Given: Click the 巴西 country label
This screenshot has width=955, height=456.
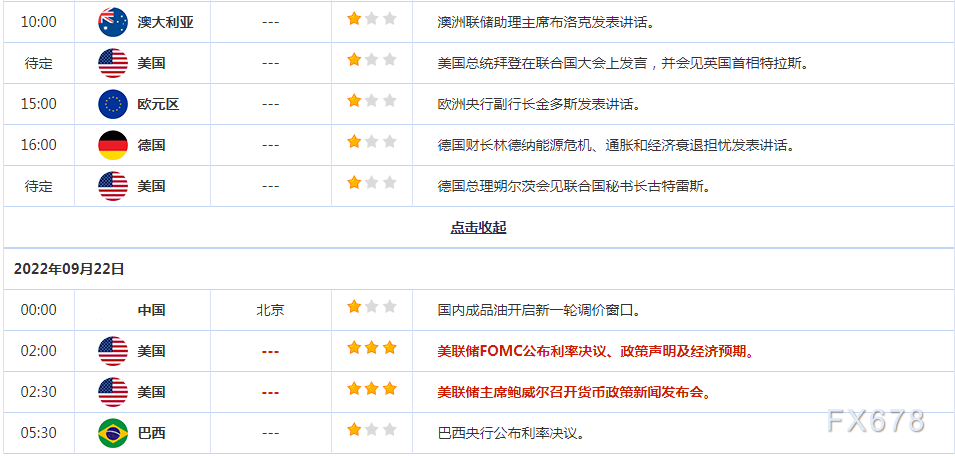Looking at the screenshot, I should tap(152, 433).
